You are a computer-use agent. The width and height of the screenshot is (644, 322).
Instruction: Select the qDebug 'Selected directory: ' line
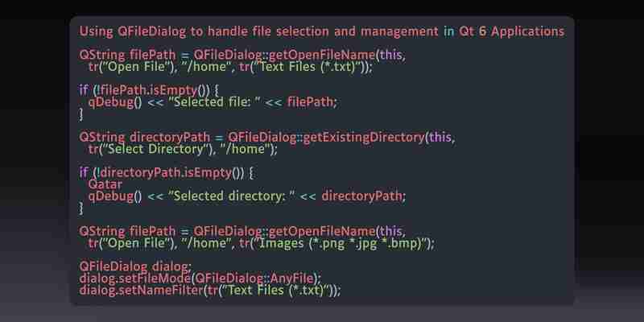(247, 196)
